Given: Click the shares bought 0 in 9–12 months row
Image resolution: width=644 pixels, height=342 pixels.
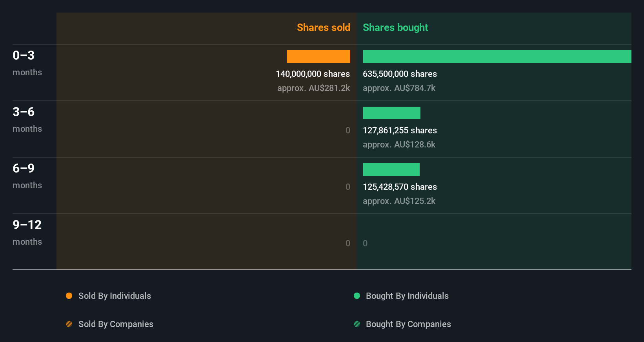Looking at the screenshot, I should 365,243.
